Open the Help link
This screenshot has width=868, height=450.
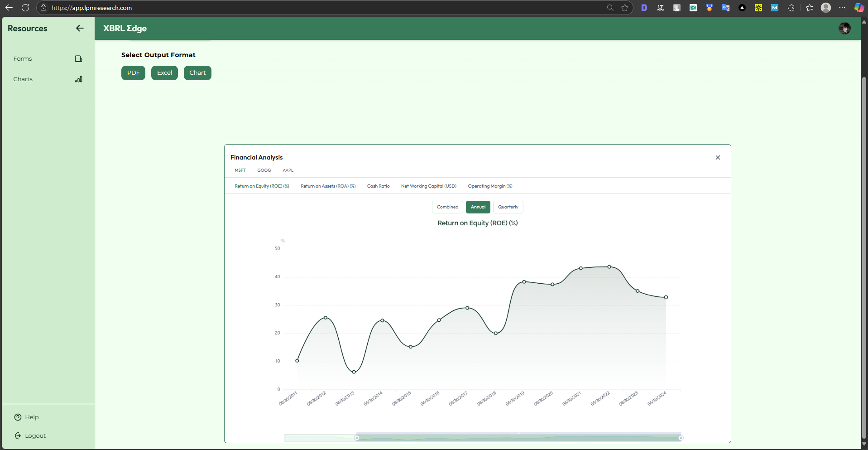(32, 417)
